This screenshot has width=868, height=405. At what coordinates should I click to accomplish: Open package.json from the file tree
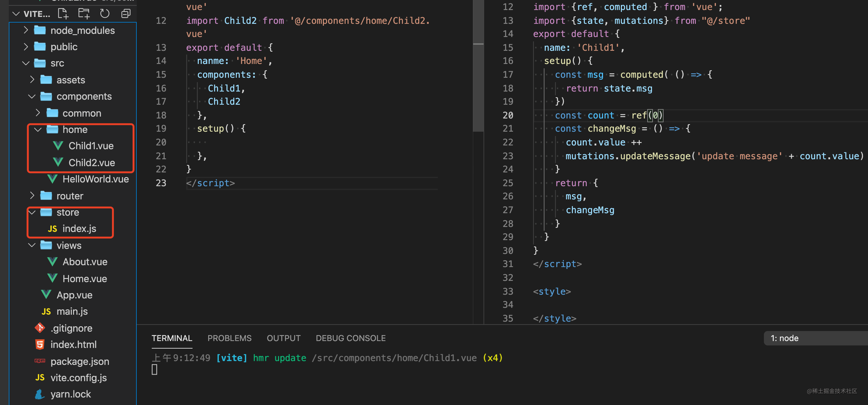(x=80, y=361)
